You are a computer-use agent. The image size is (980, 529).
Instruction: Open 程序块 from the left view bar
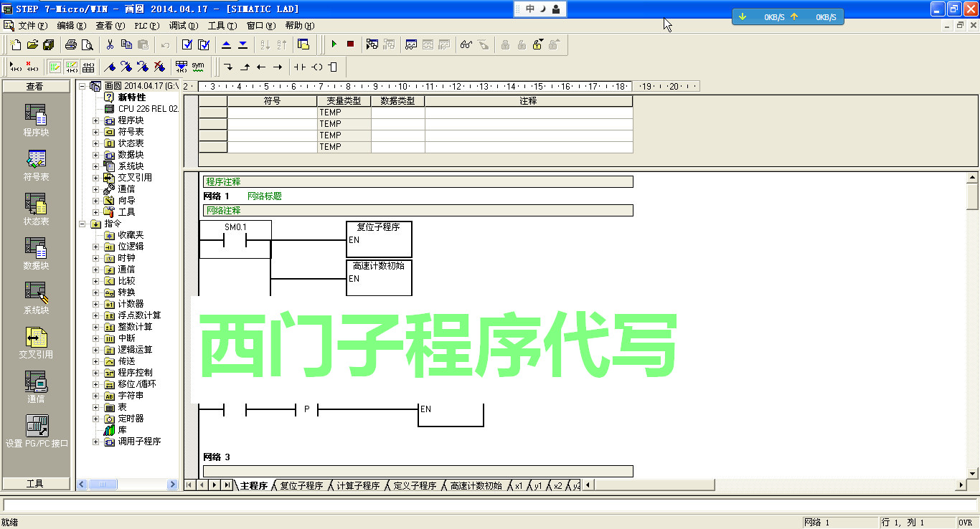(x=36, y=120)
